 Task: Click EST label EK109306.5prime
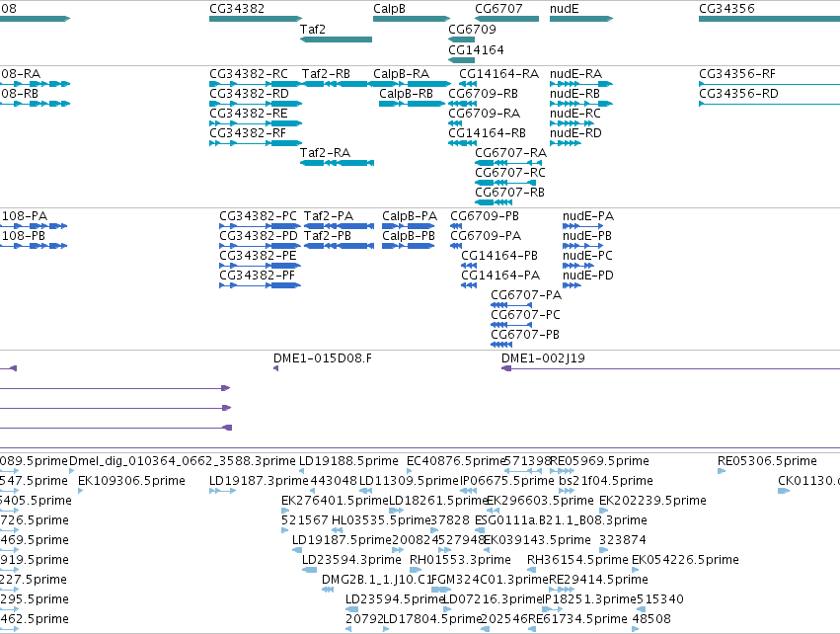coord(132,481)
